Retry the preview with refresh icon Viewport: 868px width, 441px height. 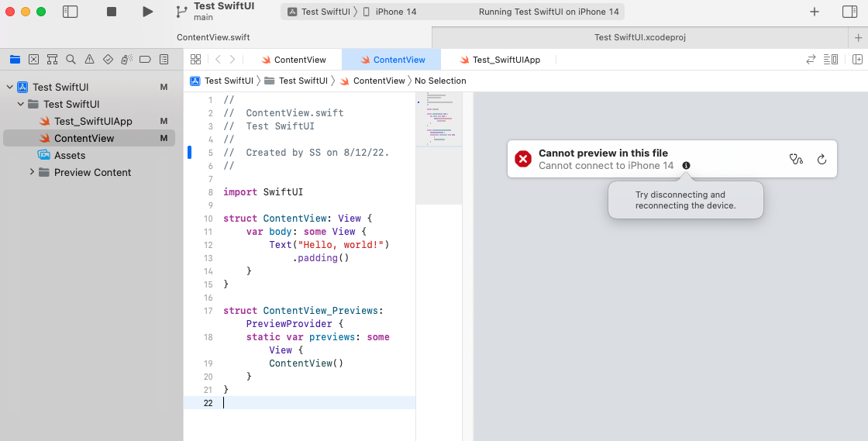coord(822,160)
